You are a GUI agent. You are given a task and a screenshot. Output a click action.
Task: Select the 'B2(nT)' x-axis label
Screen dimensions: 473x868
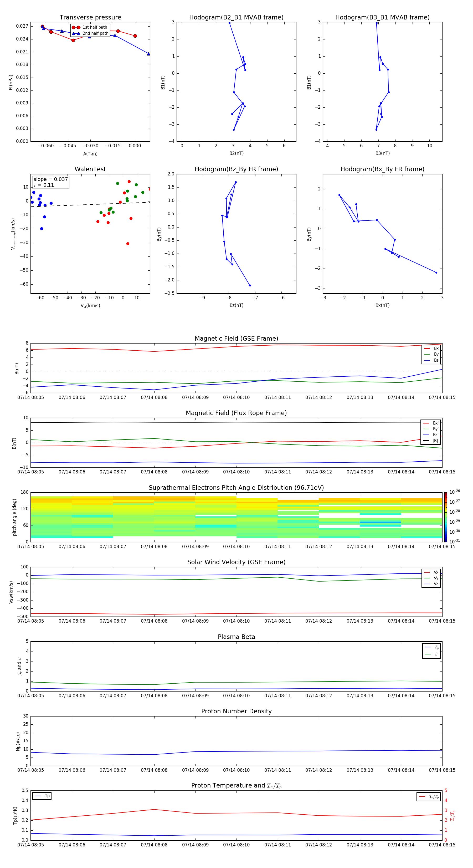[236, 154]
